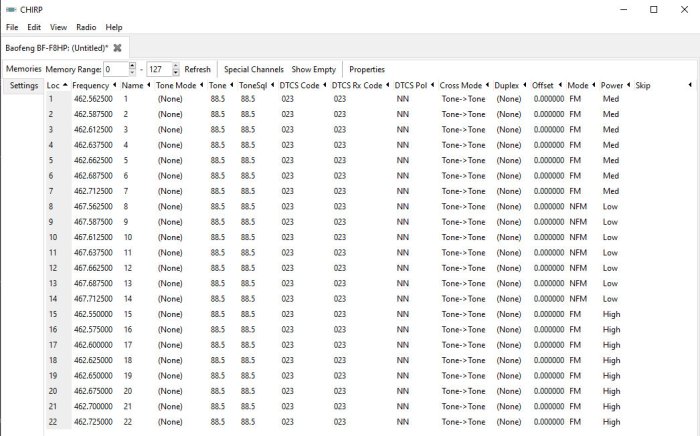700x436 pixels.
Task: Switch to the Memories side tab
Action: tap(23, 69)
